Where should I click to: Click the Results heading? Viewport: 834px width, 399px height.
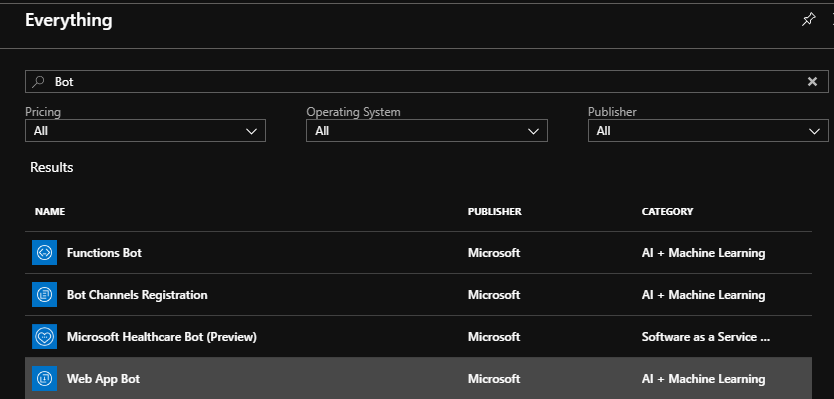click(x=52, y=168)
